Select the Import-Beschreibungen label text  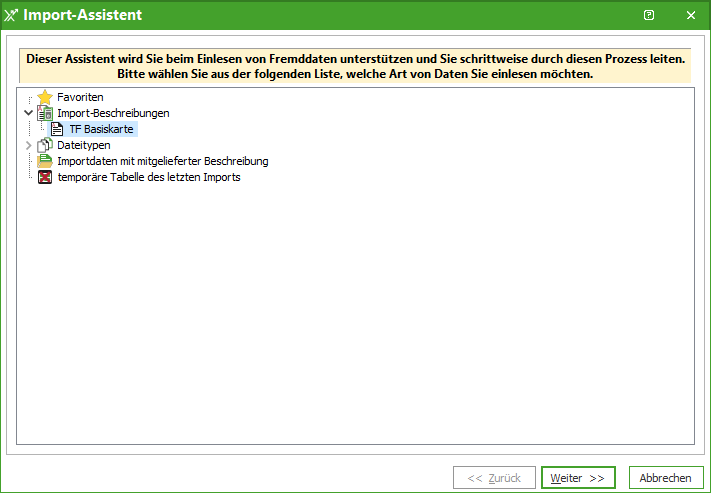point(113,114)
